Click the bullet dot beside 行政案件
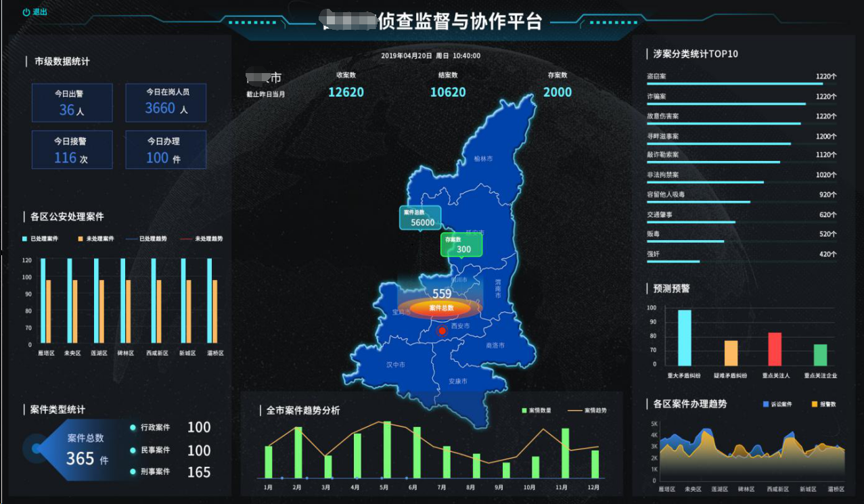The image size is (864, 504). (133, 428)
